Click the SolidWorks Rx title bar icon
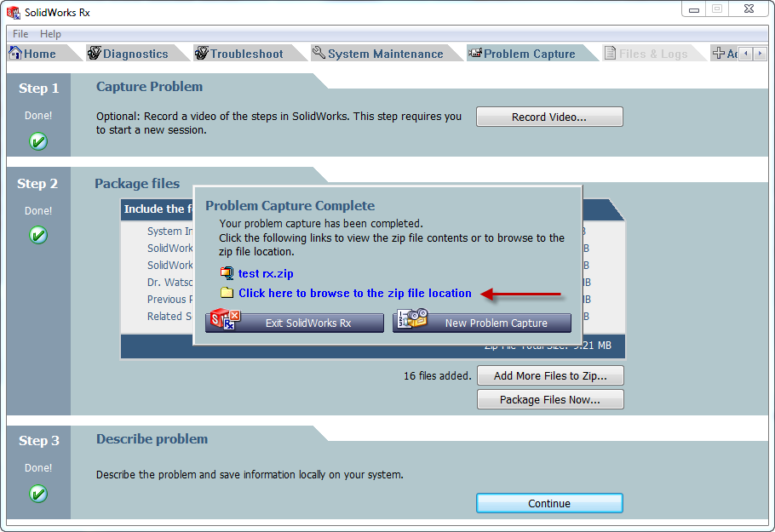775x532 pixels. [14, 13]
